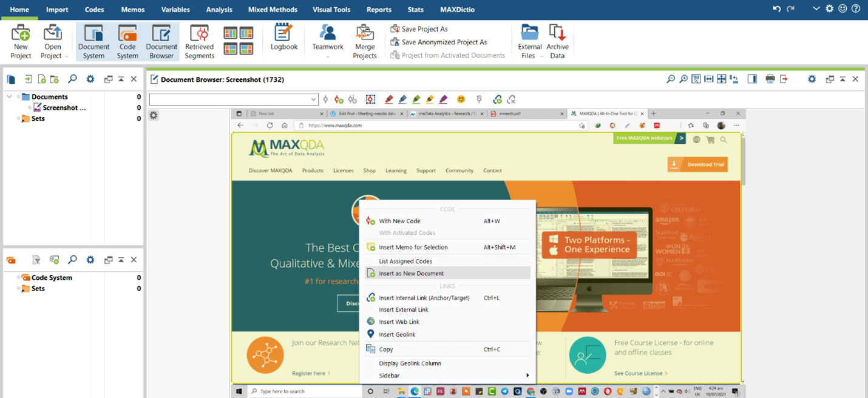Open search in the Document System panel
Image resolution: width=868 pixels, height=398 pixels.
(72, 79)
